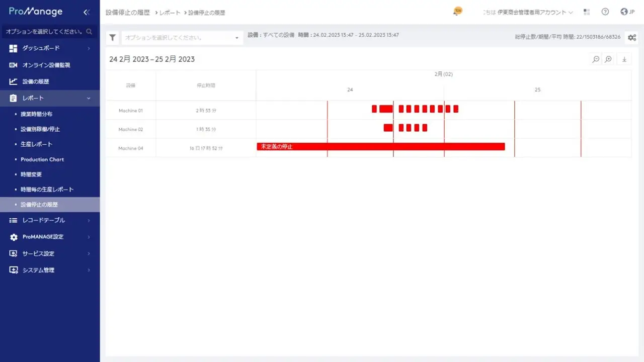644x362 pixels.
Task: Select 設備停止の履歴 in sidebar
Action: (x=50, y=205)
